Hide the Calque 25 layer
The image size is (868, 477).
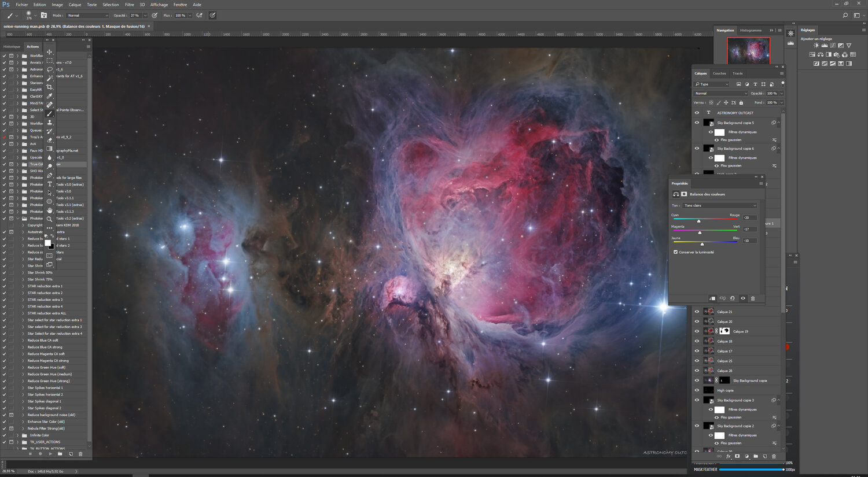(x=697, y=361)
